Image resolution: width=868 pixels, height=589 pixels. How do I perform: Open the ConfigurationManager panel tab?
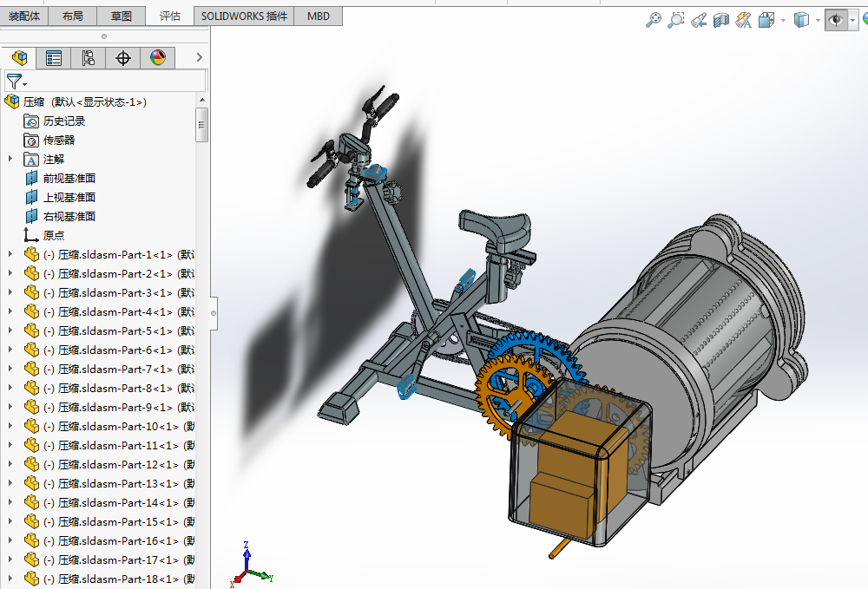click(88, 58)
